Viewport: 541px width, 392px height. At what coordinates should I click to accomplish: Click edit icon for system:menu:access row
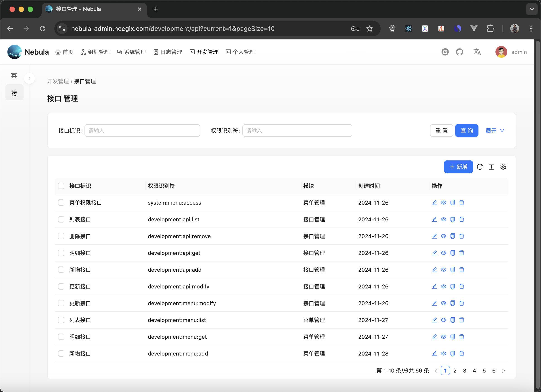tap(434, 203)
